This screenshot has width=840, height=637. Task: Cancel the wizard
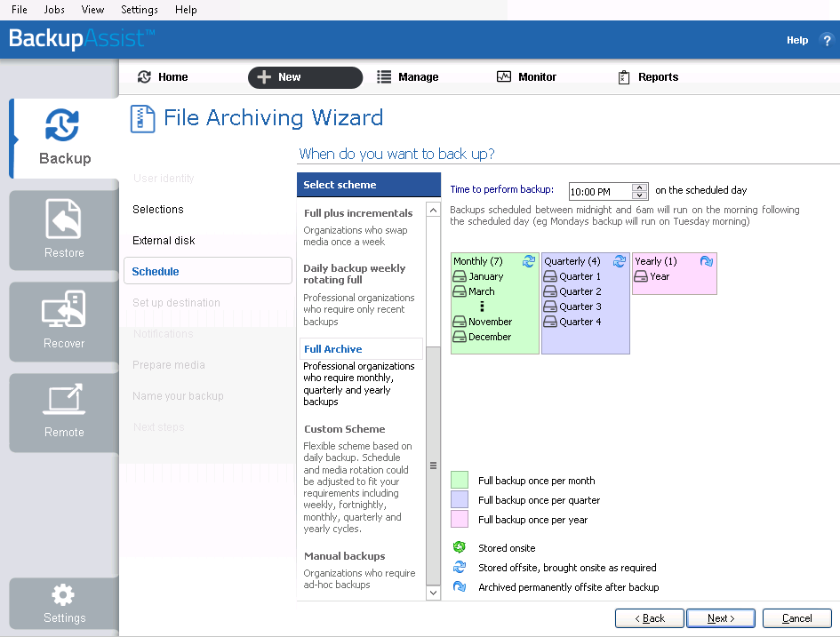[797, 618]
